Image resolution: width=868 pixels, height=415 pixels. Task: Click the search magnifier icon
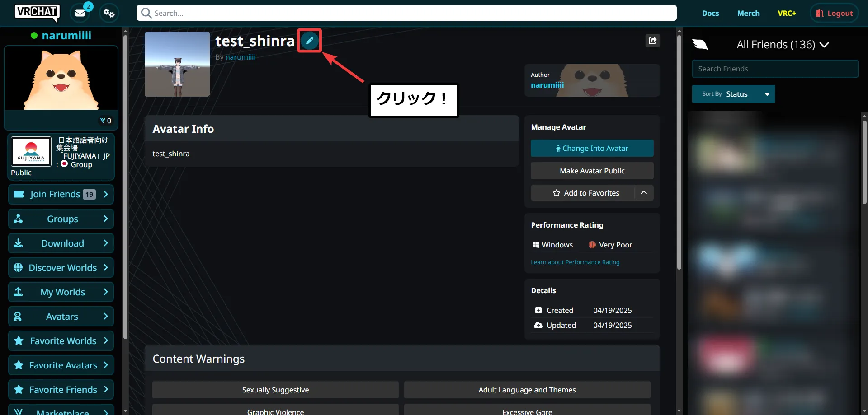(x=146, y=13)
